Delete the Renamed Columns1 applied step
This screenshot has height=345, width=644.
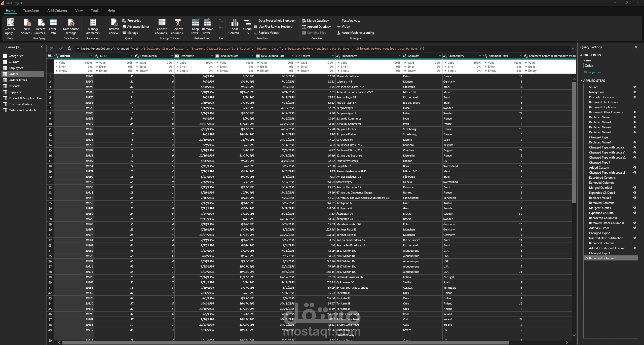(x=587, y=258)
